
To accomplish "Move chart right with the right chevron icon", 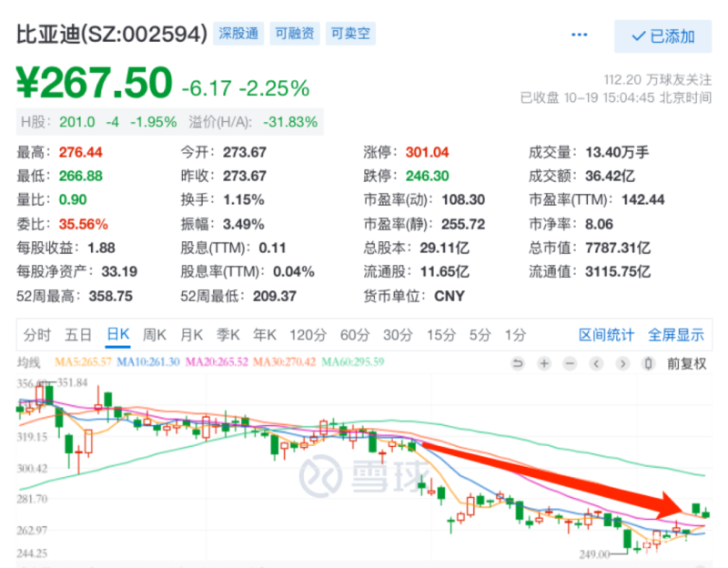I will (623, 363).
